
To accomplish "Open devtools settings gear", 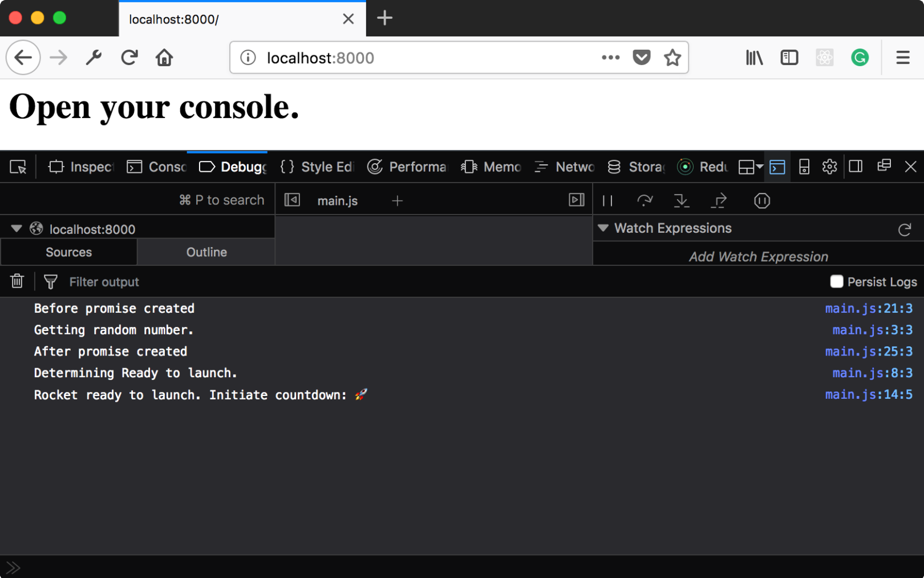I will (830, 167).
